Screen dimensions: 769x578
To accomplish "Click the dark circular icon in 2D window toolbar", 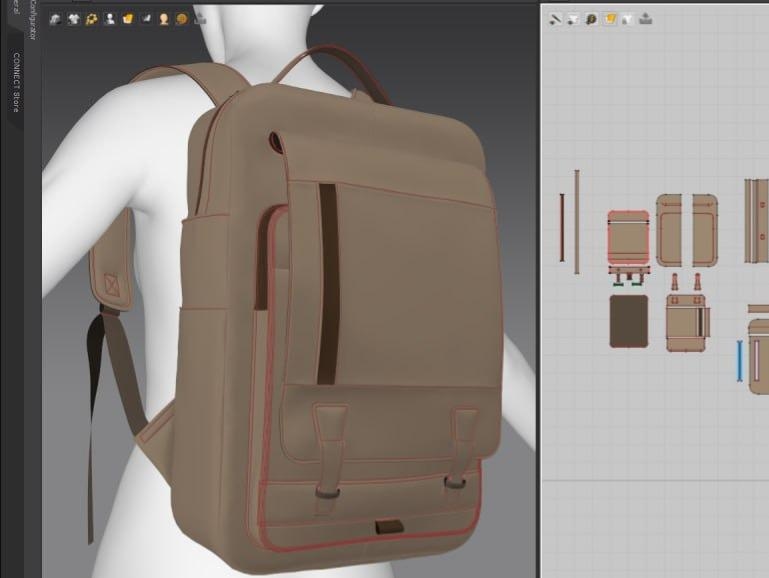I will [591, 19].
